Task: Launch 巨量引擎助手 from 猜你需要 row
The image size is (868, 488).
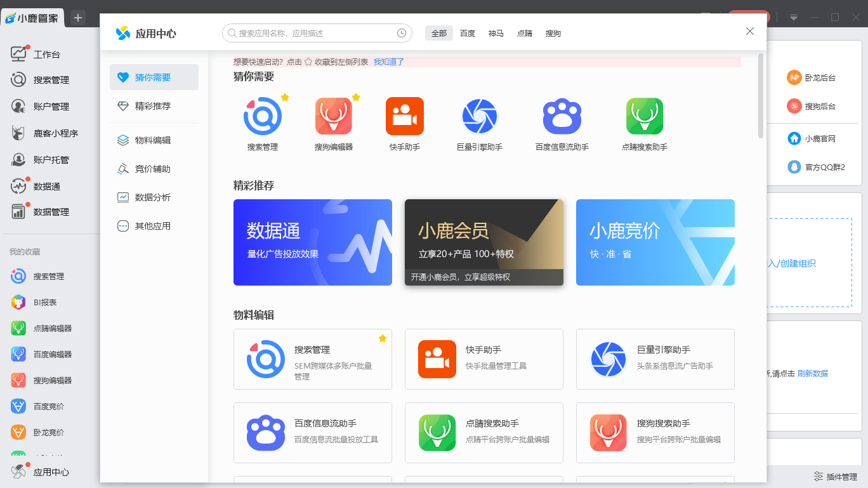Action: (480, 116)
